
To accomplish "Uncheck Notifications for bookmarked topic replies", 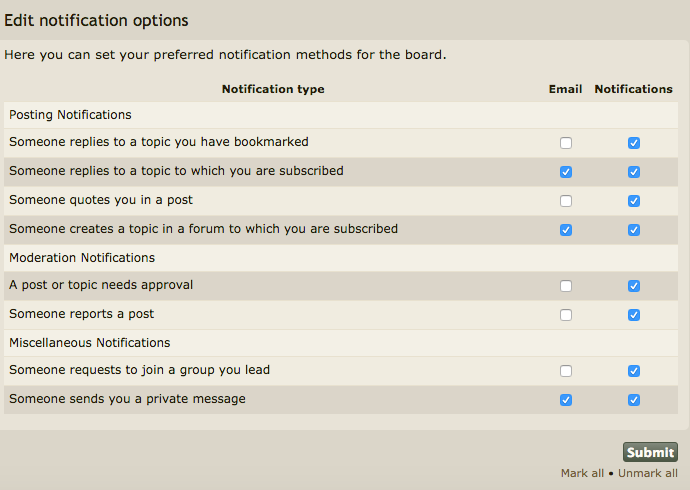I will point(634,143).
